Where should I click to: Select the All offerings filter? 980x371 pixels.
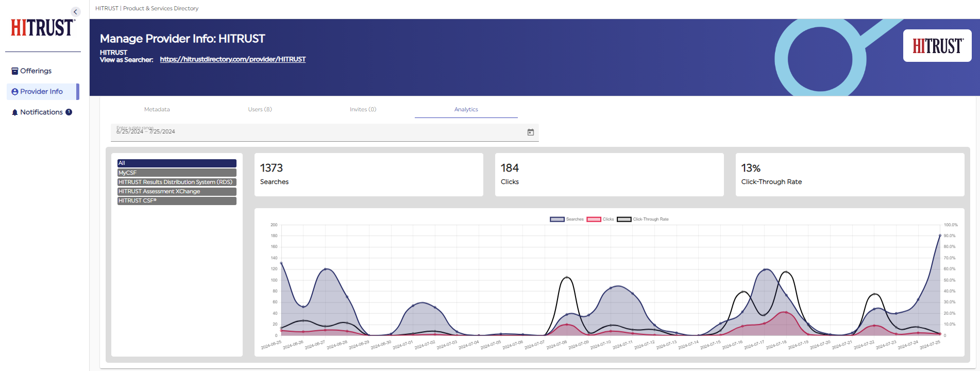point(177,163)
